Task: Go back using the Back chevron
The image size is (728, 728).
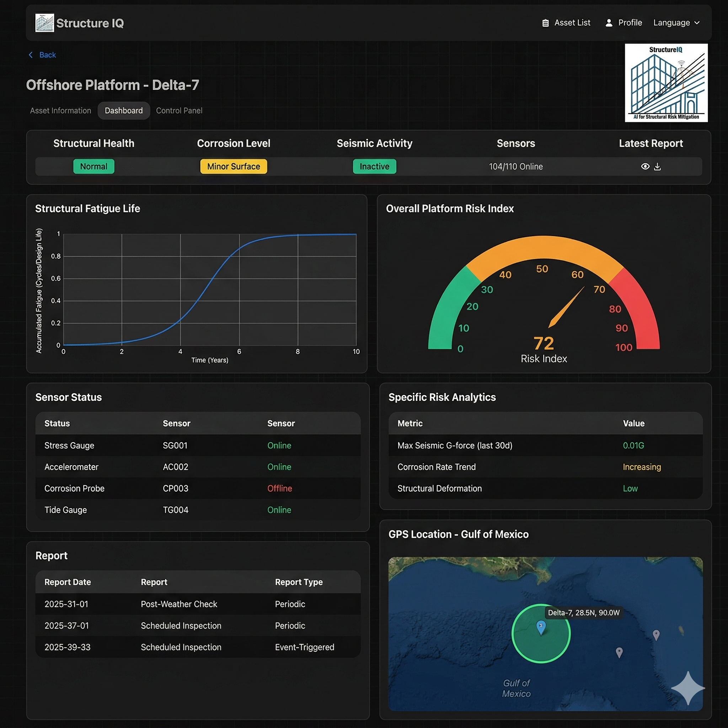Action: point(31,55)
